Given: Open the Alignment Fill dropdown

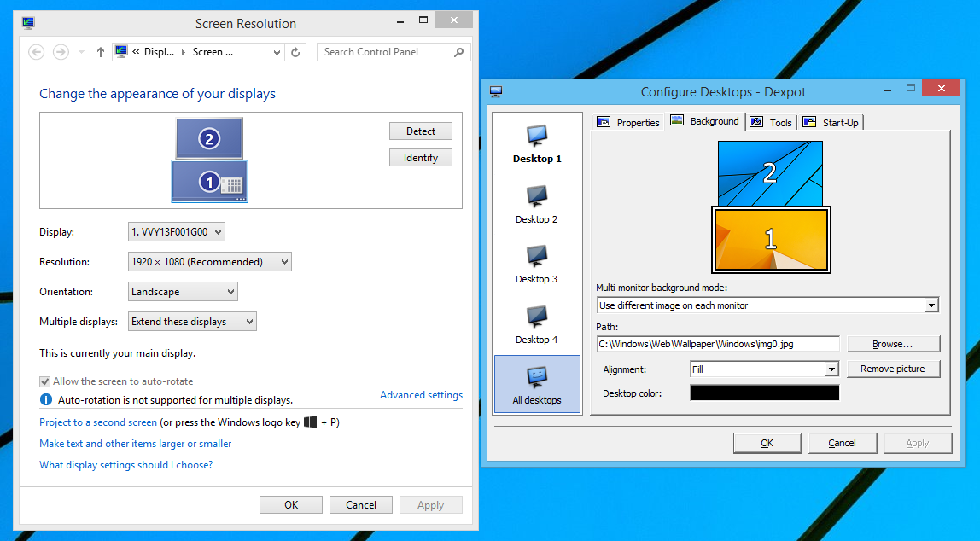Looking at the screenshot, I should [764, 369].
